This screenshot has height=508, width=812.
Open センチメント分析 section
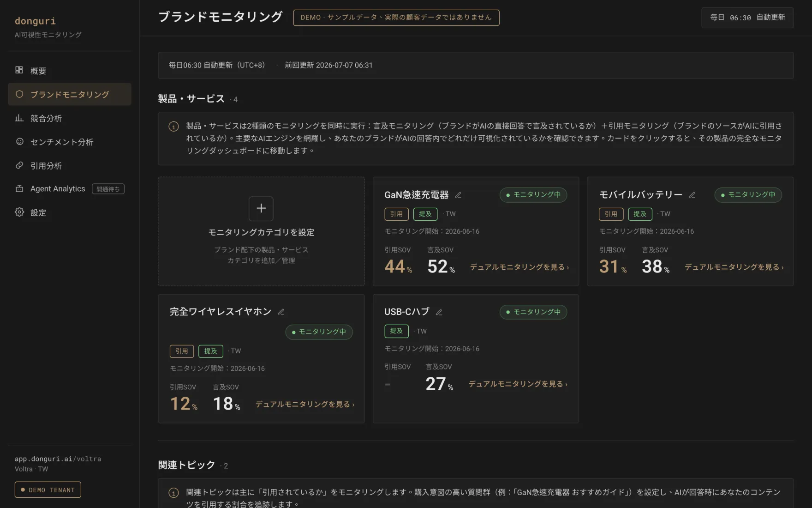point(70,142)
